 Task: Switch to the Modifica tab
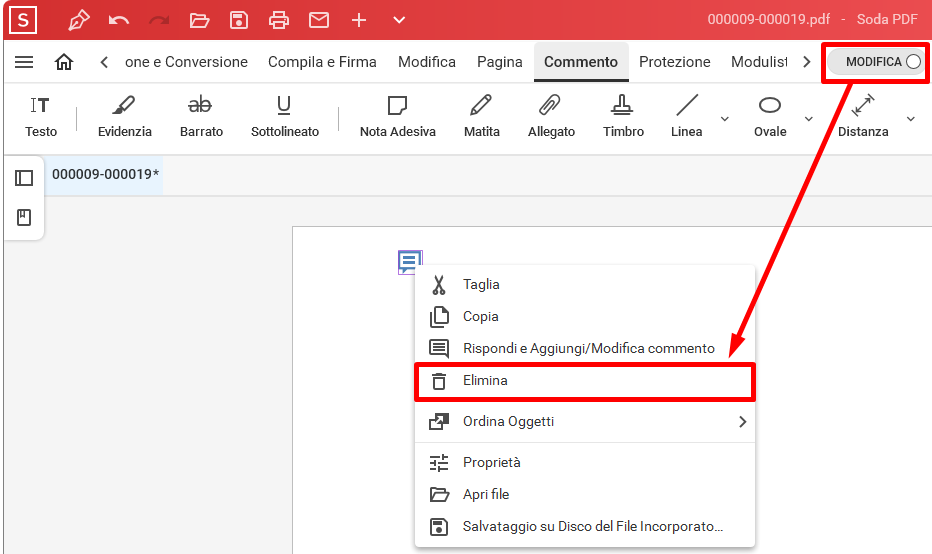point(427,62)
